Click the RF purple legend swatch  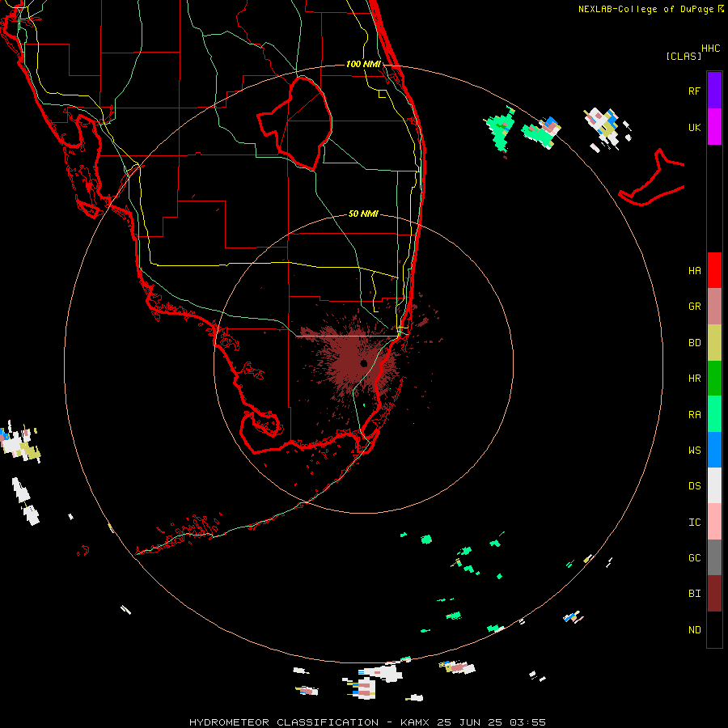click(x=714, y=91)
